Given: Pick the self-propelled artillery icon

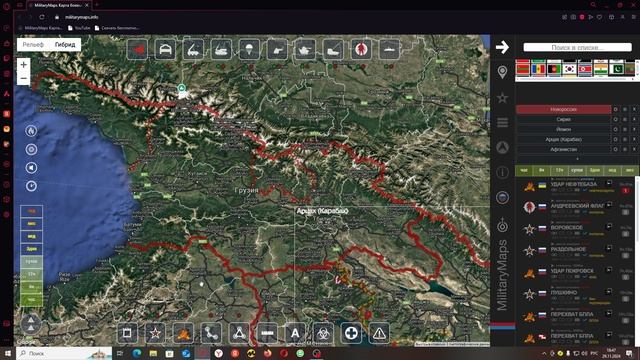Looking at the screenshot, I should pos(221,50).
